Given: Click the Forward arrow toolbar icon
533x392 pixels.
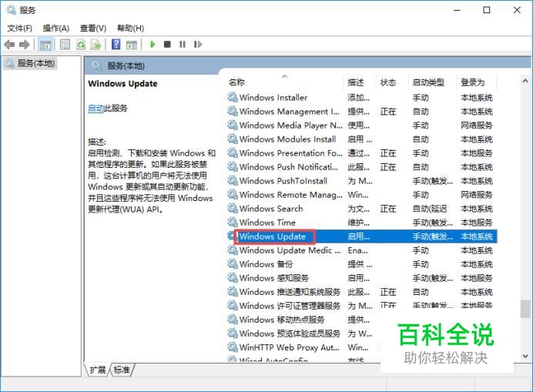Looking at the screenshot, I should [x=24, y=45].
